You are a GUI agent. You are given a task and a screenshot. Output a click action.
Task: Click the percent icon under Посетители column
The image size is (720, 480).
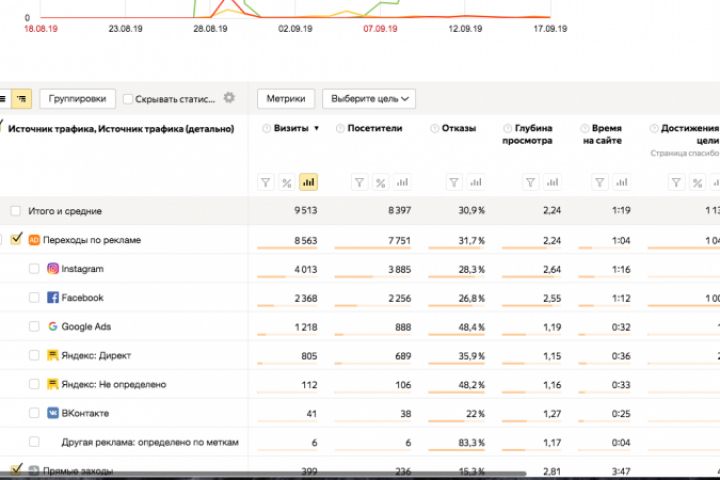[x=380, y=182]
